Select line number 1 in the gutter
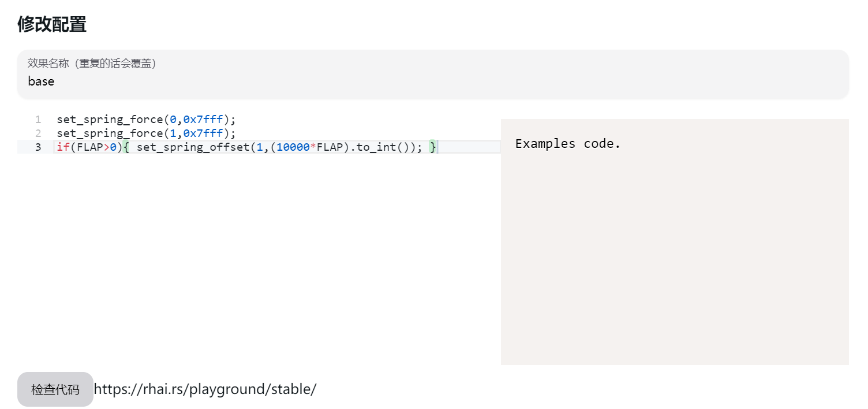The image size is (868, 409). (x=38, y=120)
